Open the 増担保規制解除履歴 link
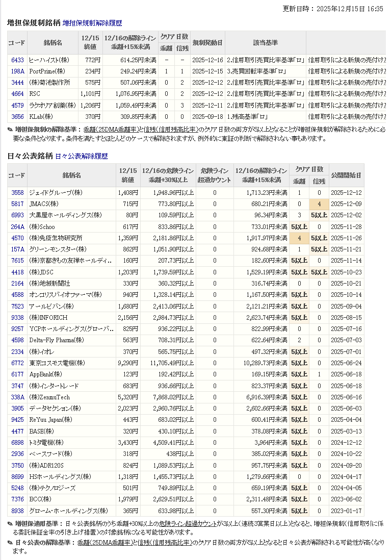The width and height of the screenshot is (392, 560). (x=92, y=23)
